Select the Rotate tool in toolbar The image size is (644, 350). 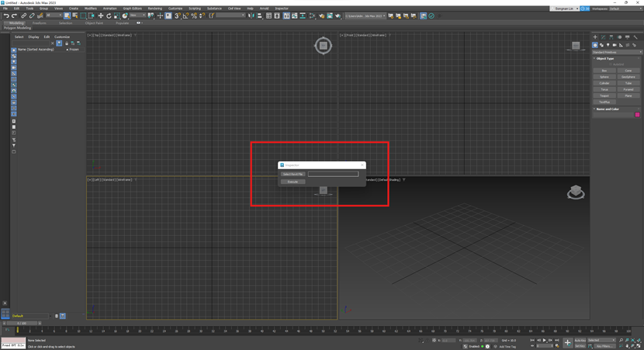click(x=109, y=16)
